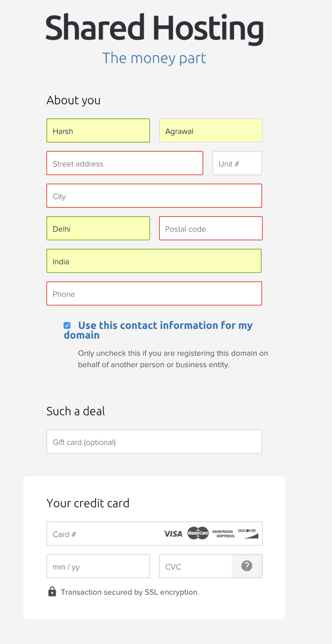Screen dimensions: 332x644
Task: Click the Discover card logo
Action: (248, 533)
